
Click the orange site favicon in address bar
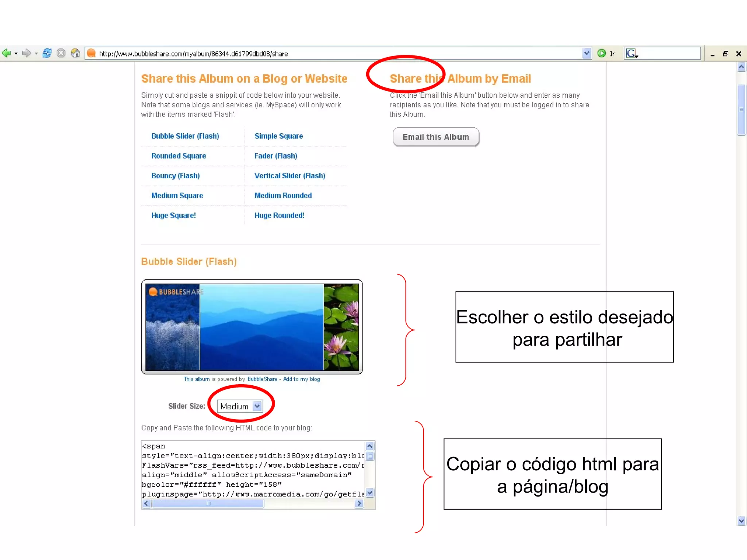pos(91,53)
